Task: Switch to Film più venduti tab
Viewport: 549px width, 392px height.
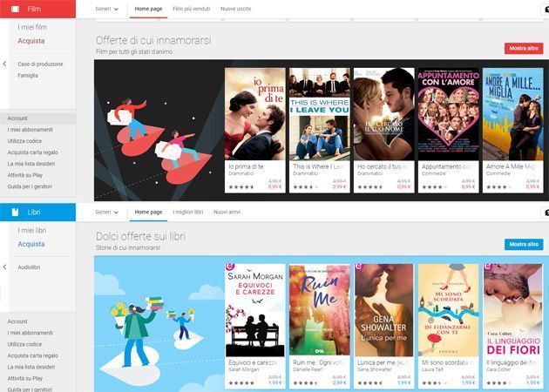Action: coord(190,9)
